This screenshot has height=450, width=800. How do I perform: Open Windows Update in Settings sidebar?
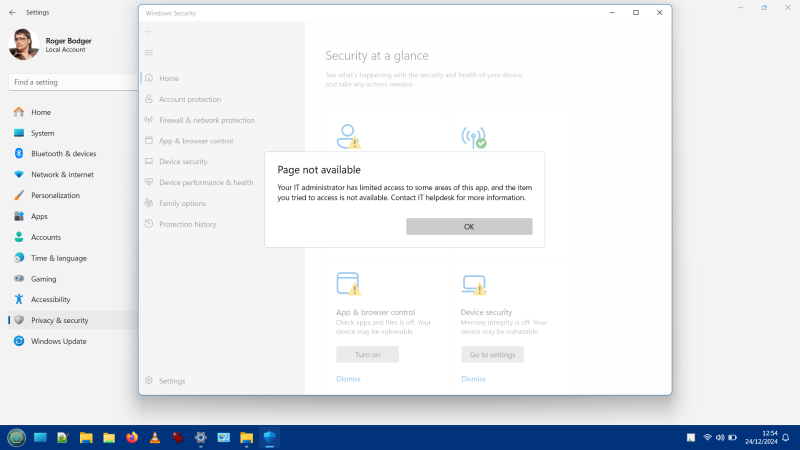point(58,341)
